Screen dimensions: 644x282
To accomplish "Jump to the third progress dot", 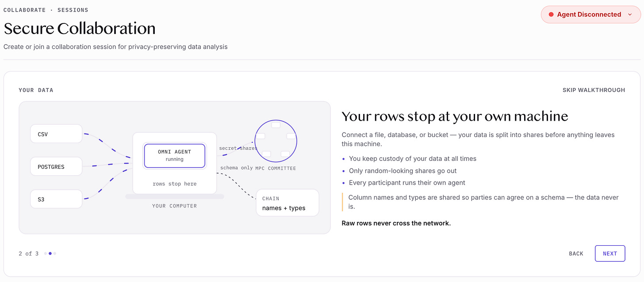I will [x=55, y=254].
